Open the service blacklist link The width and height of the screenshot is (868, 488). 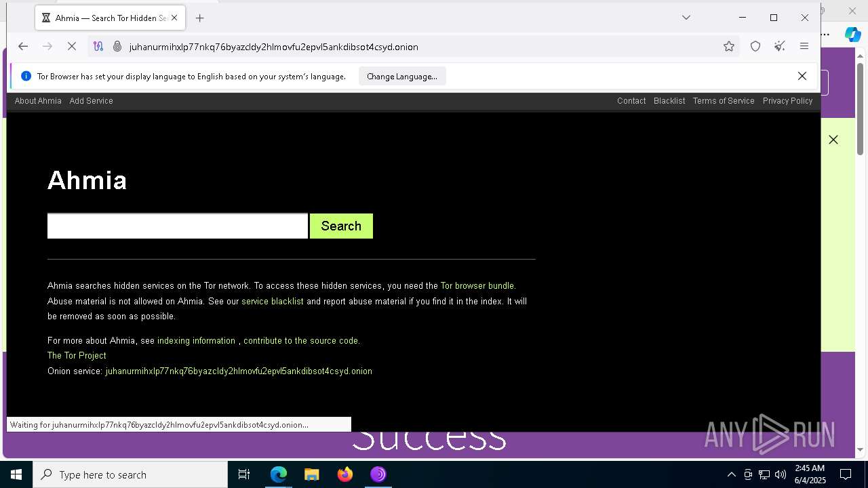click(x=273, y=302)
